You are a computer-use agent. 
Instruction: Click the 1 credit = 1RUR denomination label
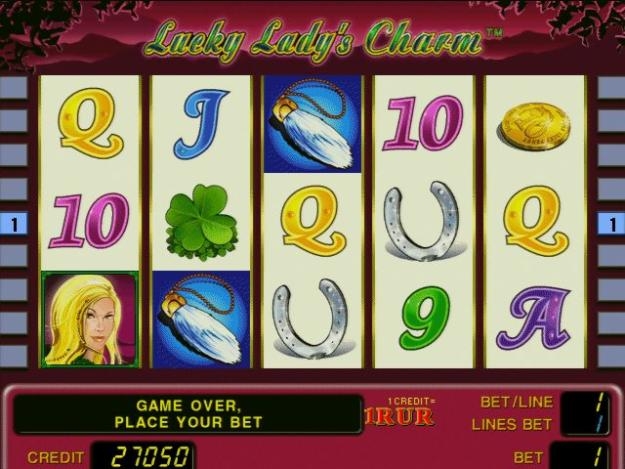(x=400, y=412)
